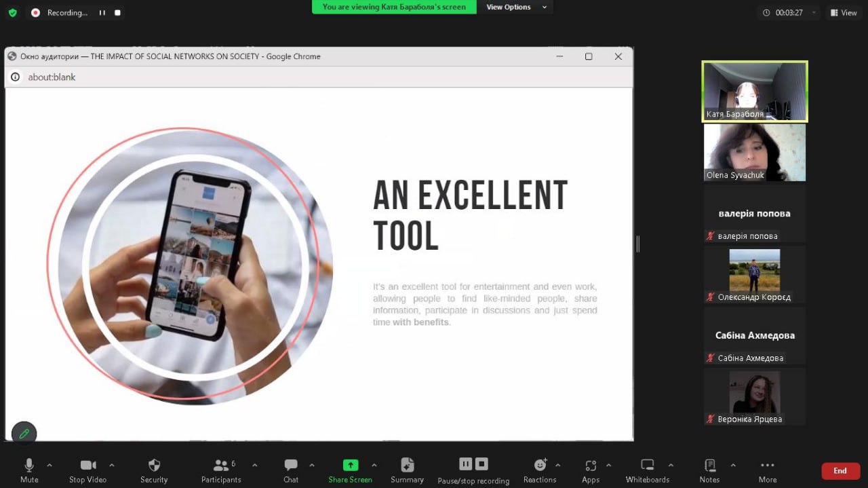Open the Chat panel

291,466
